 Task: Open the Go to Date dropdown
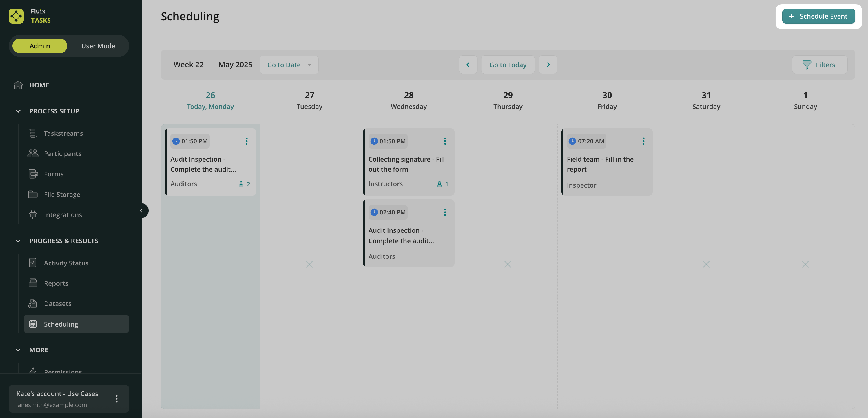click(289, 65)
